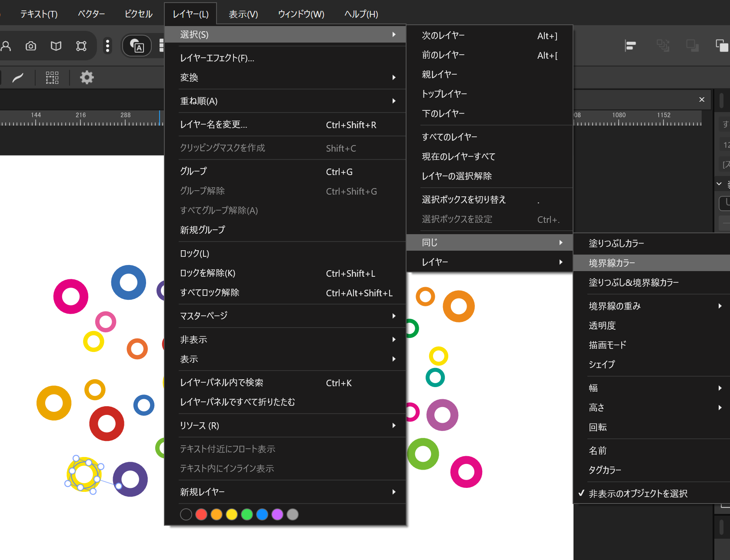This screenshot has width=730, height=560.
Task: Choose ロックを解除(K) menu item
Action: [285, 273]
